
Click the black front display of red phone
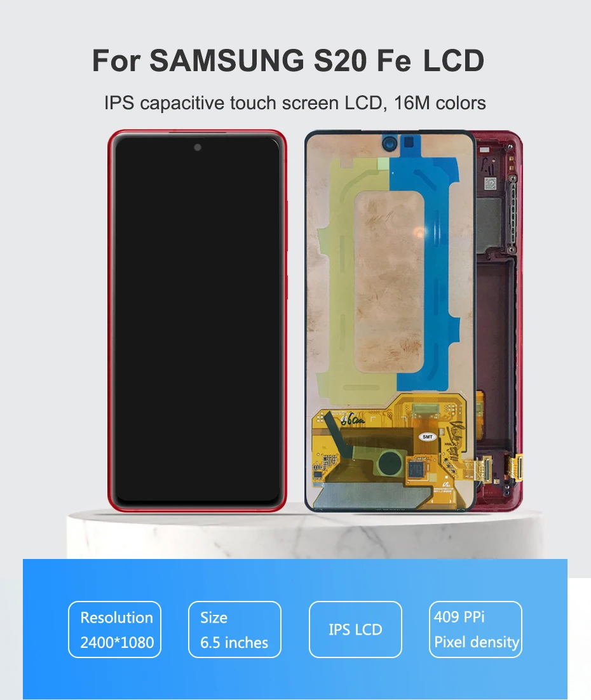[x=198, y=320]
